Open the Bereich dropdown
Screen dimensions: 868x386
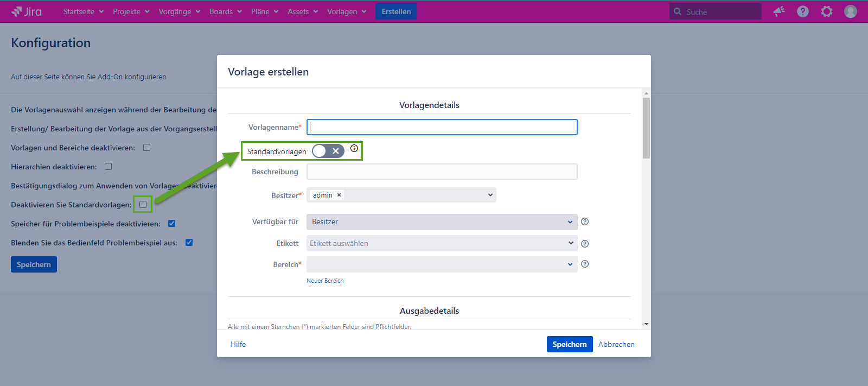(442, 264)
